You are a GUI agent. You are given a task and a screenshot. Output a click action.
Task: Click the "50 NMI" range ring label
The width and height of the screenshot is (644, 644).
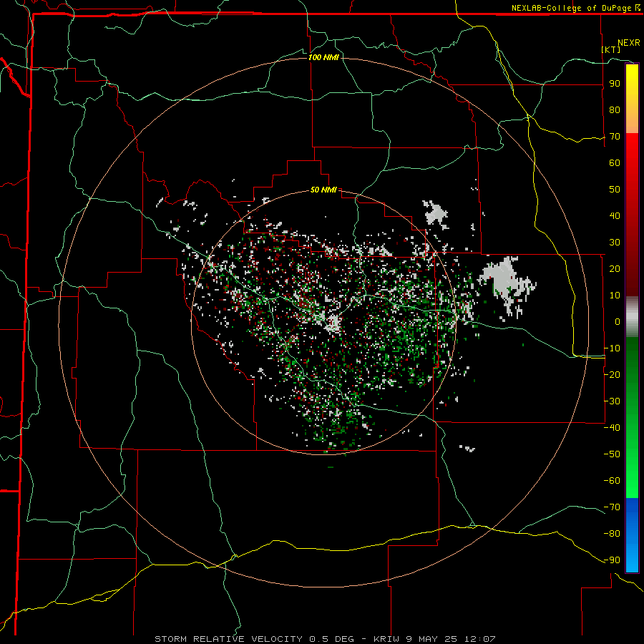coord(323,190)
